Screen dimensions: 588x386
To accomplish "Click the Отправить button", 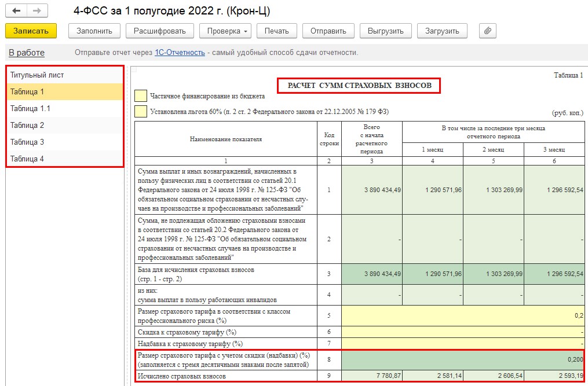I will 328,31.
